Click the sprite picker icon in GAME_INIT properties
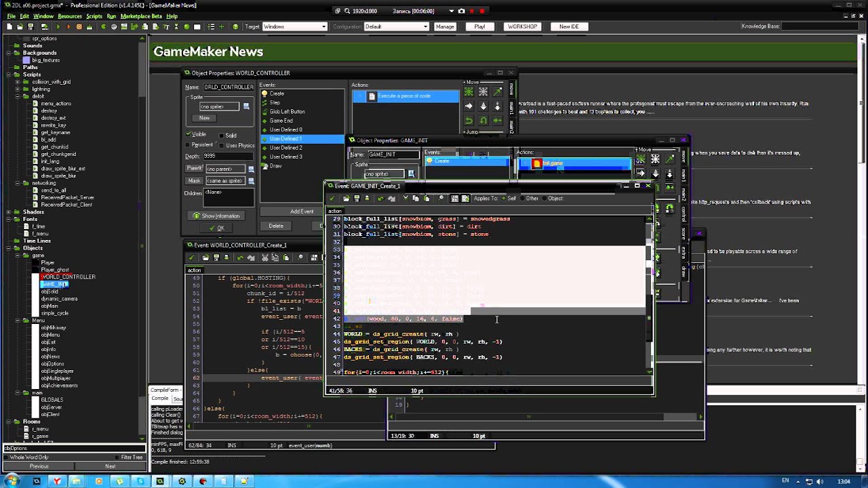868x488 pixels. point(411,174)
